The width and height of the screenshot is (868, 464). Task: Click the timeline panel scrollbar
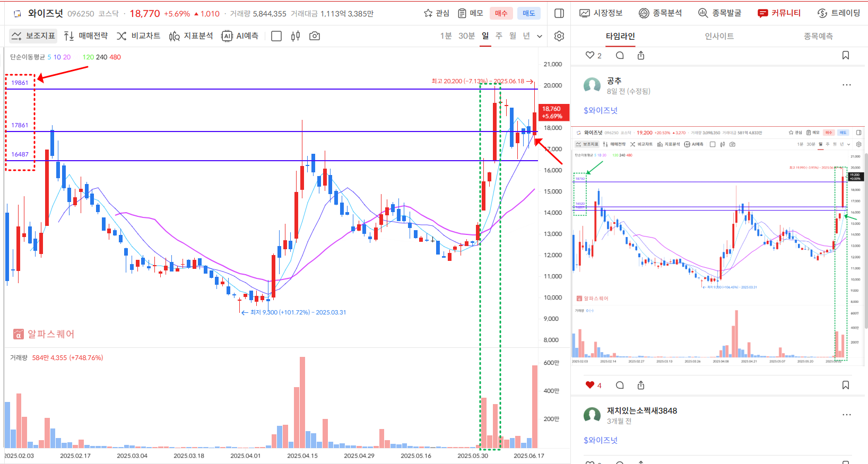coord(866,241)
